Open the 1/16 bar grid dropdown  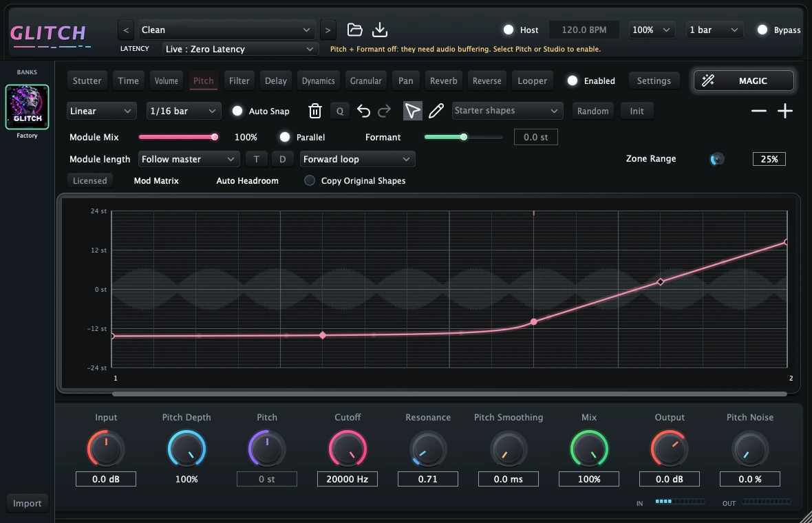pyautogui.click(x=184, y=111)
